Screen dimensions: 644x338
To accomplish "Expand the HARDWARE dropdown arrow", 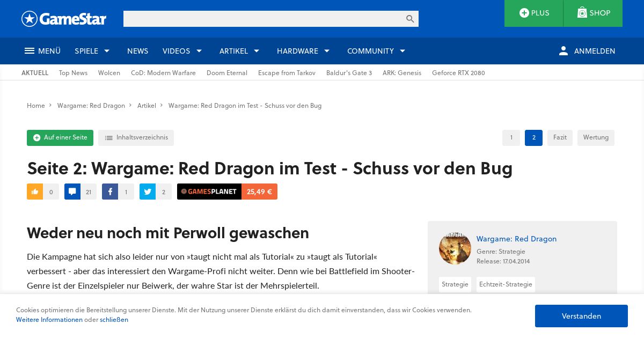I will tap(327, 51).
